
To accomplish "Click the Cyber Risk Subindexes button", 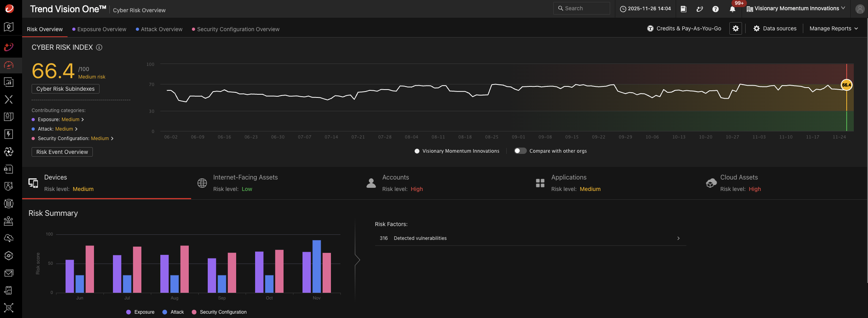I will click(x=66, y=89).
